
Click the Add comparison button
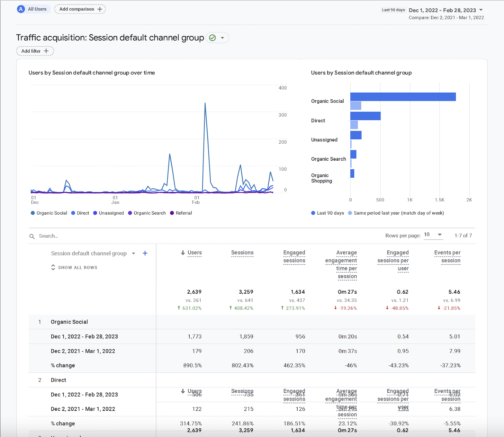[80, 9]
